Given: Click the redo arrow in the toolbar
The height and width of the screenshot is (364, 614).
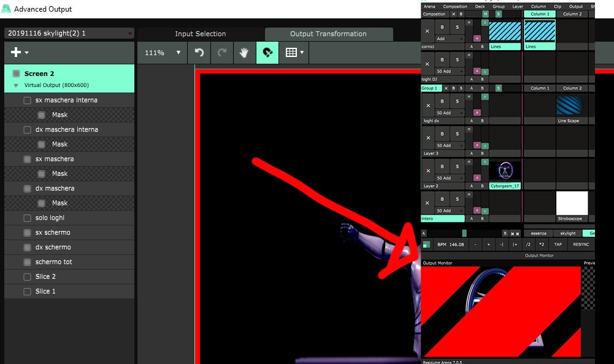Looking at the screenshot, I should click(221, 53).
